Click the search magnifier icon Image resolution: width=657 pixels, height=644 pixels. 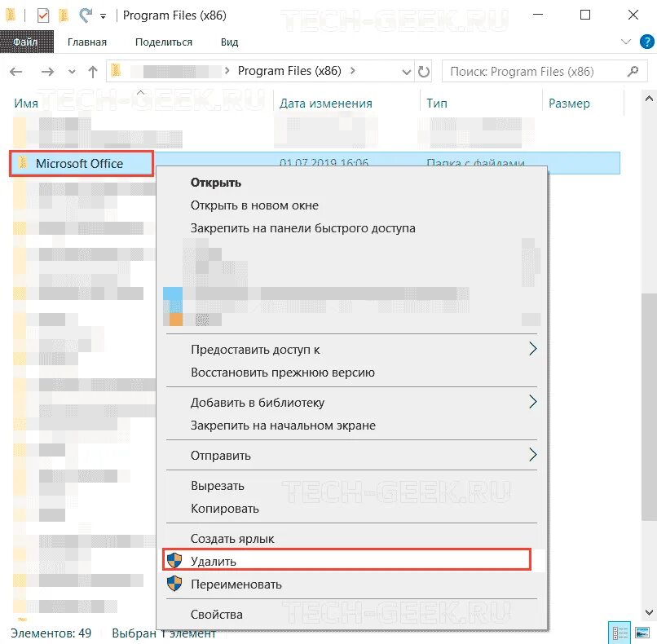[x=633, y=72]
